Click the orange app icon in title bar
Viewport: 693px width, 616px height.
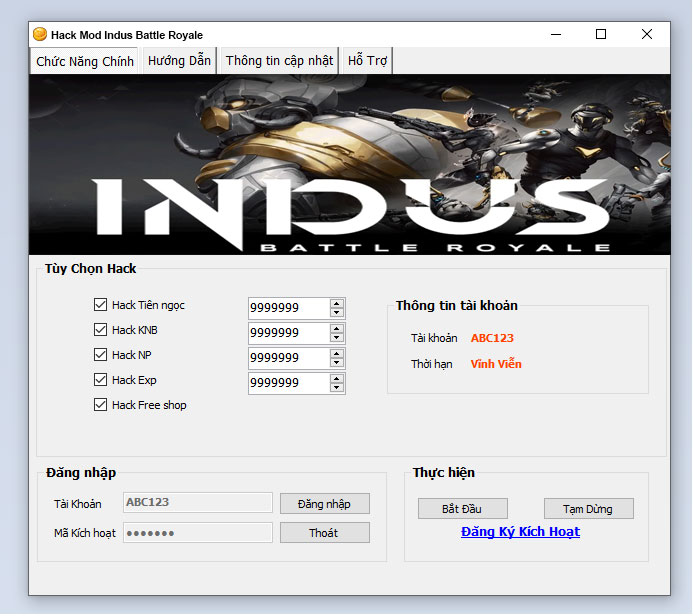point(40,34)
